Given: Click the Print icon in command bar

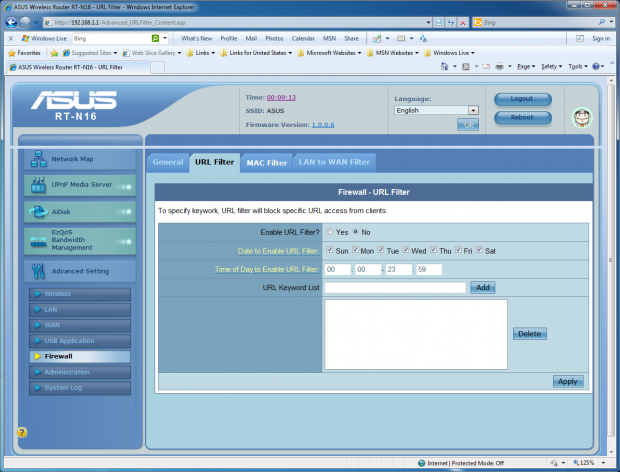Looking at the screenshot, I should (x=499, y=66).
